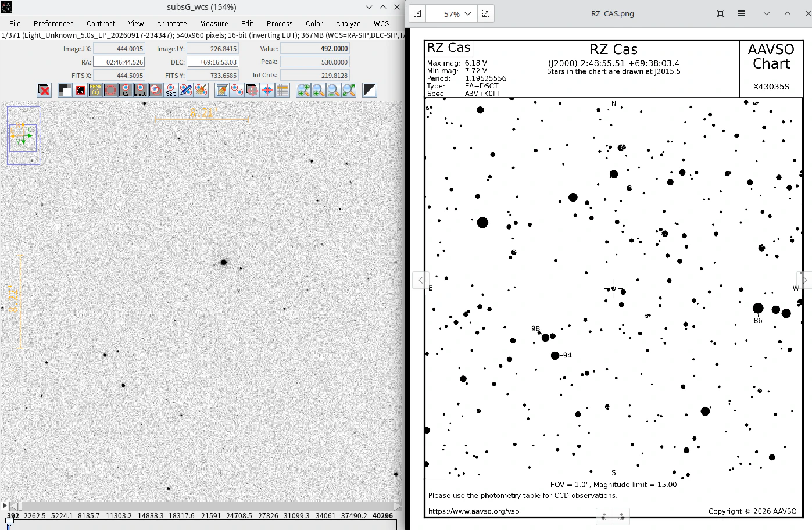
Task: Toggle the image negative display button
Action: click(x=65, y=90)
